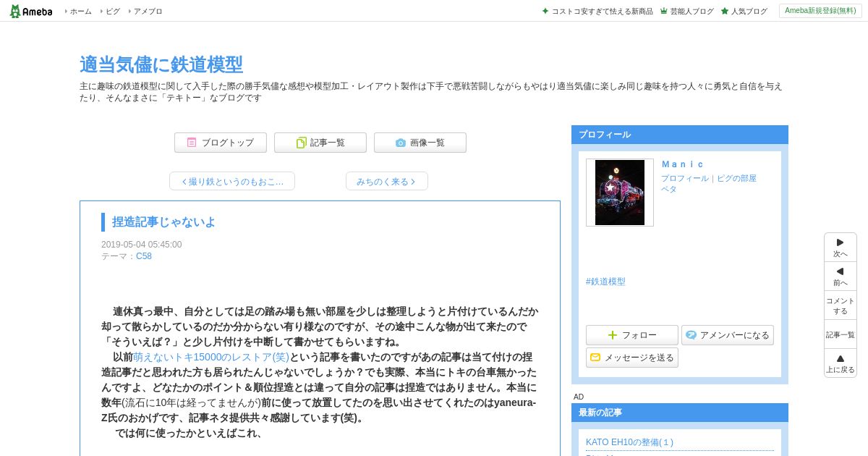
Task: Click the 記事一覧 button under blog header
Action: [320, 143]
